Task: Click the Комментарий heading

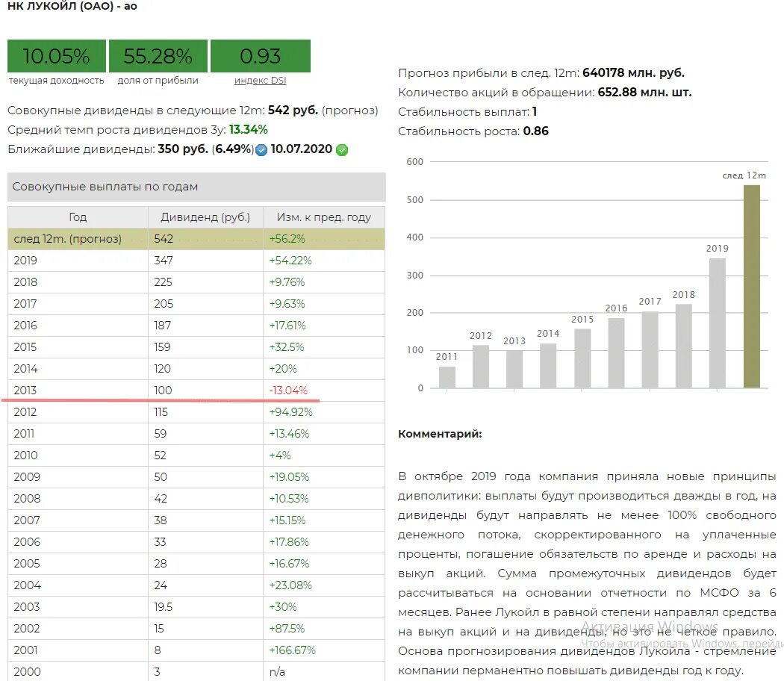Action: coord(440,434)
